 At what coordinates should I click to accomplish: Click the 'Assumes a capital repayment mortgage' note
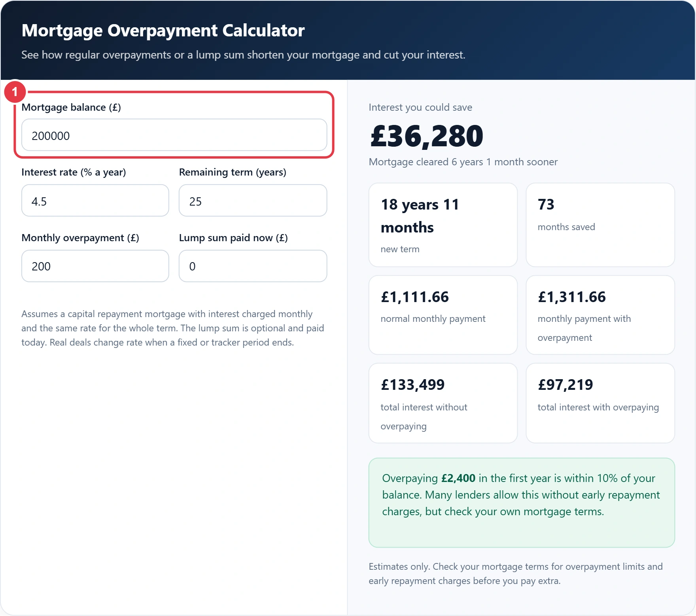(173, 328)
